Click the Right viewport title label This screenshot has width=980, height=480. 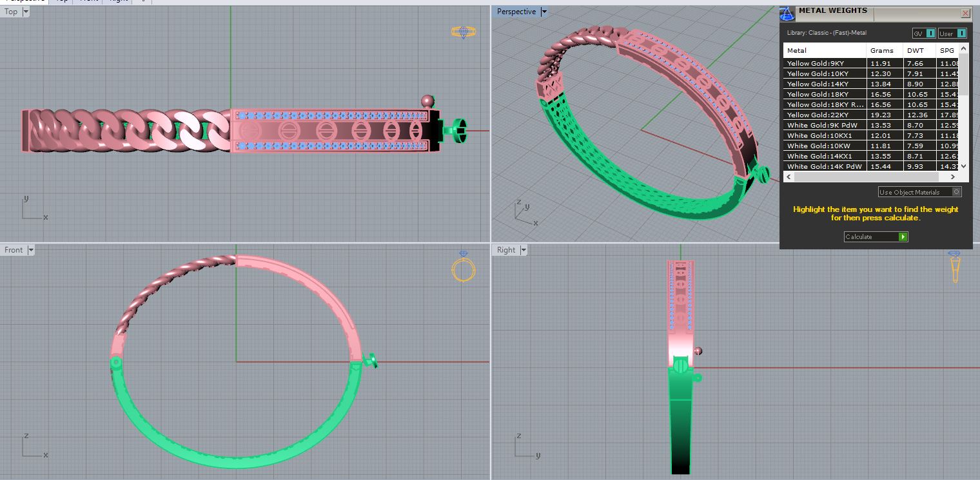506,250
